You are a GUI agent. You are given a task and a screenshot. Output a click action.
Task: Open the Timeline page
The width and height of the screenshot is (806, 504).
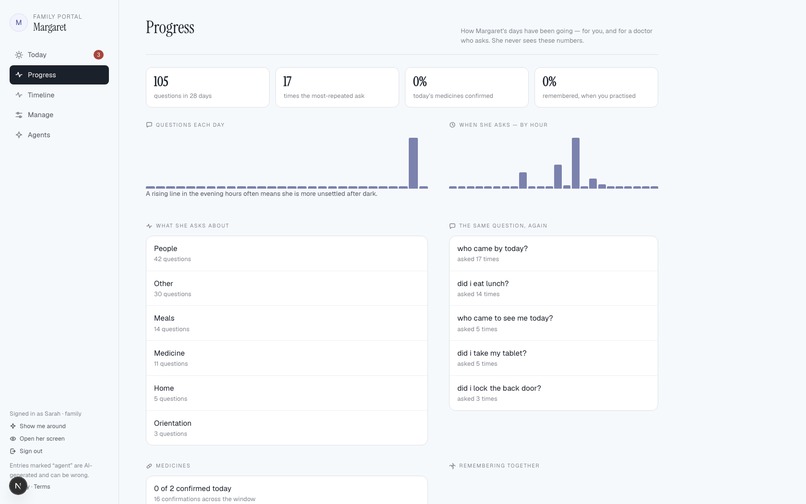[x=59, y=95]
